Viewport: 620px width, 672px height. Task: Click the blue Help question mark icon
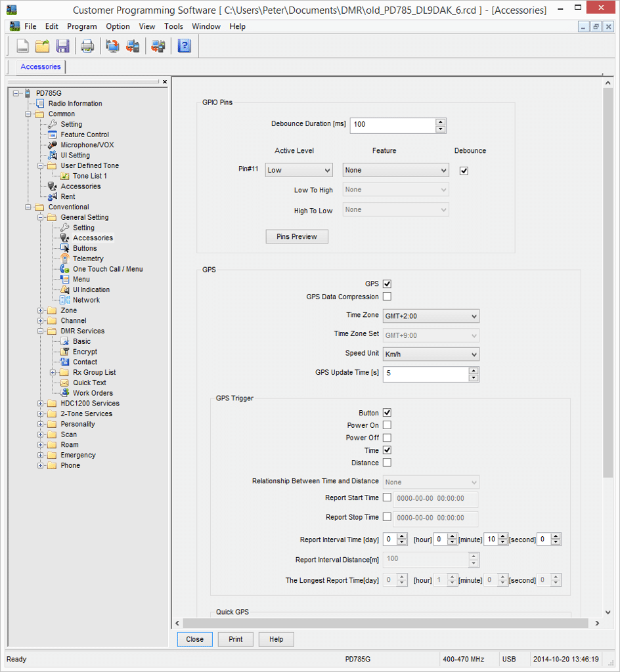pos(185,46)
